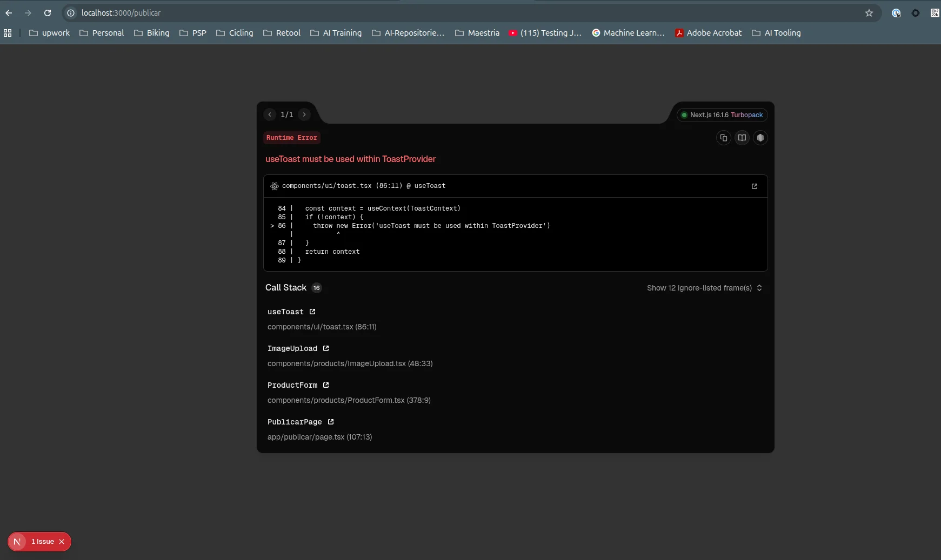Click the call stack count badge 16
This screenshot has width=941, height=560.
tap(317, 288)
